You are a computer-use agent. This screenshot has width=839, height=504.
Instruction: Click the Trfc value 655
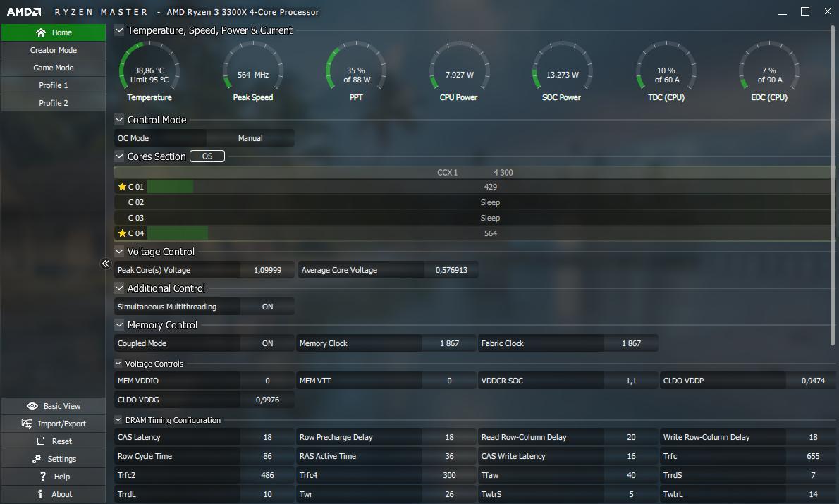813,456
